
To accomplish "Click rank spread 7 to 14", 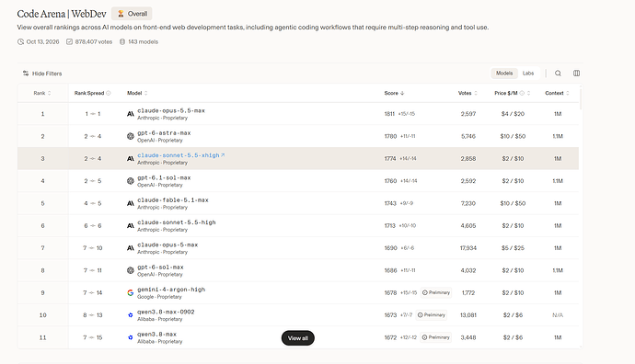I will coord(93,293).
